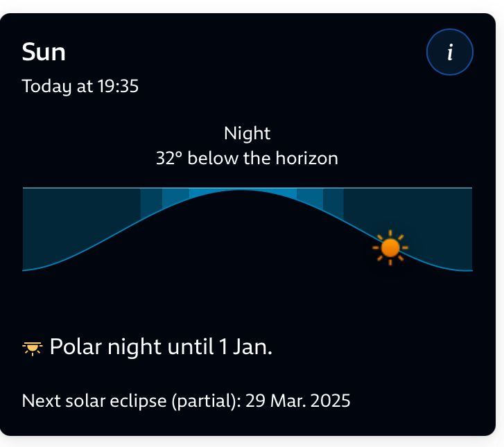Select 32° below the horizon text

pyautogui.click(x=247, y=158)
